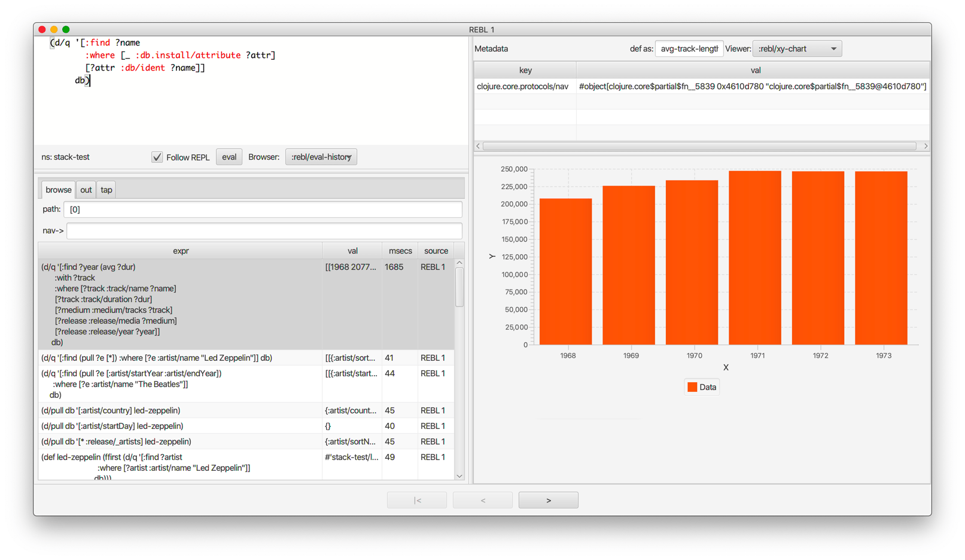Maximize the REBL 1 window

[66, 29]
